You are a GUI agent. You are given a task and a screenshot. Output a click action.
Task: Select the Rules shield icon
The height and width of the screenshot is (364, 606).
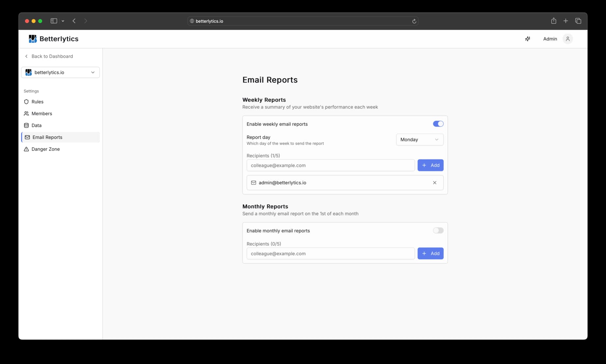[x=27, y=102]
